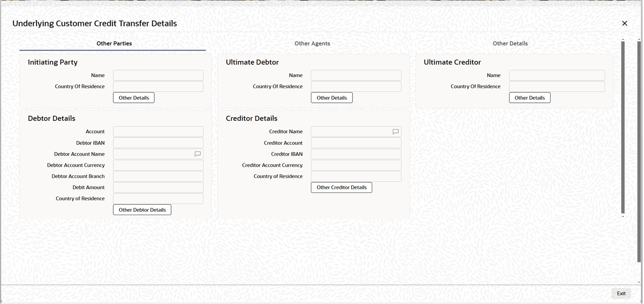Click the Creditor Account label

point(283,143)
